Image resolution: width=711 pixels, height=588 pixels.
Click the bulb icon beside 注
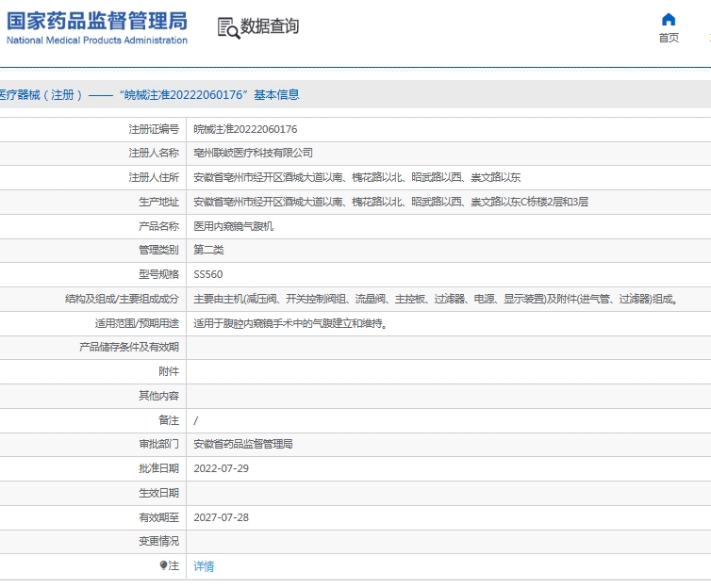point(163,565)
